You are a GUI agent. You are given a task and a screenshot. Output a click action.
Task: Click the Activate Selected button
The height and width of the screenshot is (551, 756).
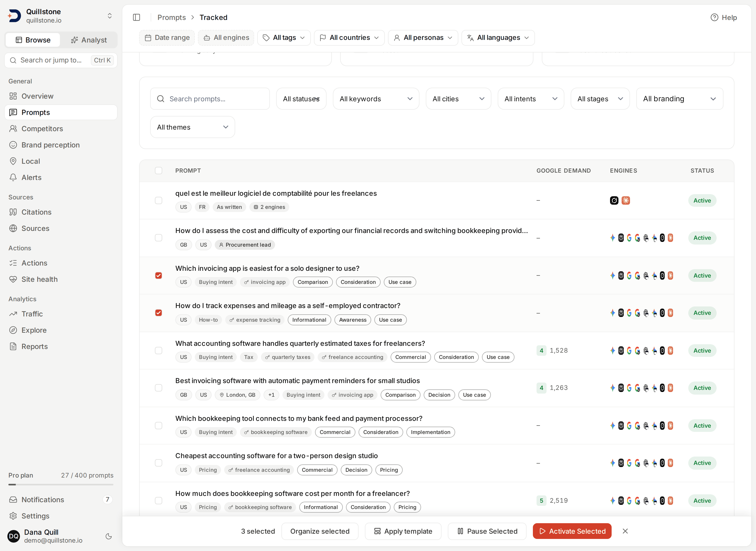pos(572,531)
